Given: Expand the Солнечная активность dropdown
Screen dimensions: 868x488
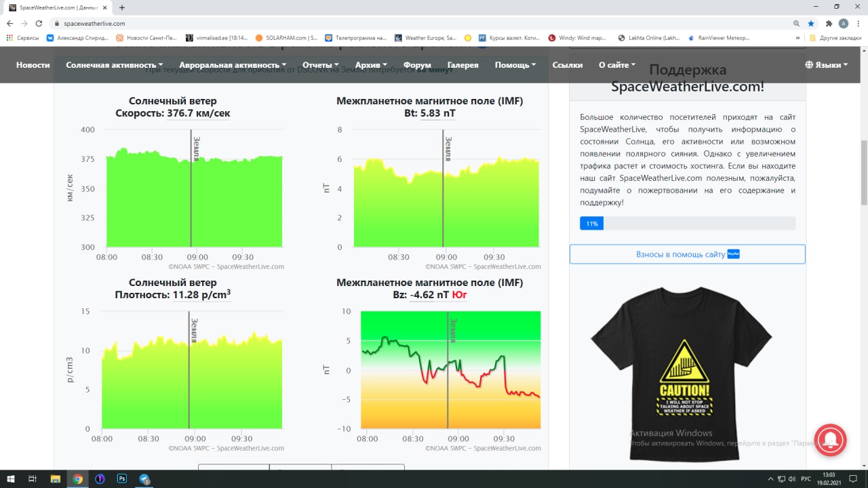Looking at the screenshot, I should 115,65.
